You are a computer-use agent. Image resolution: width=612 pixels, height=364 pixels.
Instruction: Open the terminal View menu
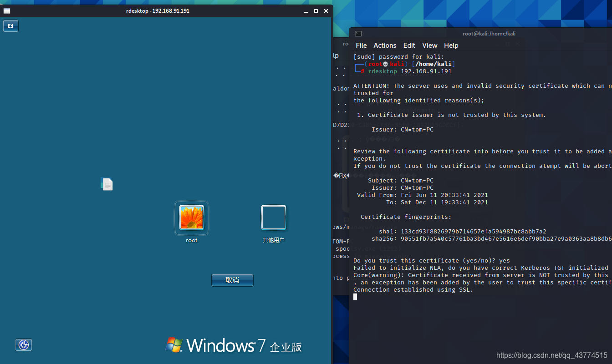429,45
